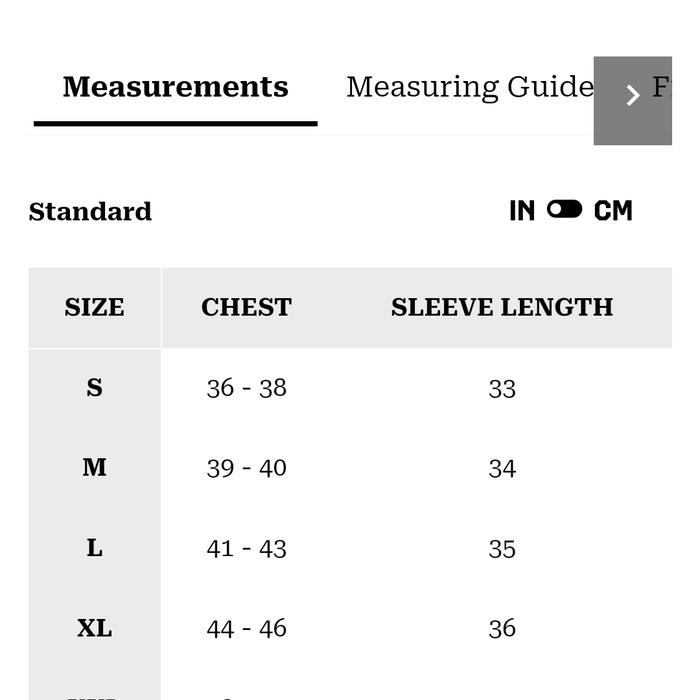
Task: Click sleeve length value 35
Action: [501, 548]
